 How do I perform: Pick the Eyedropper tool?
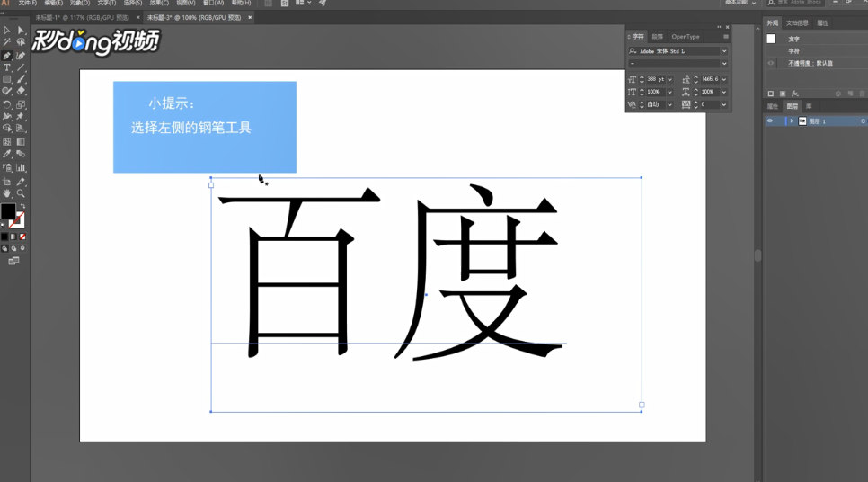tap(7, 154)
